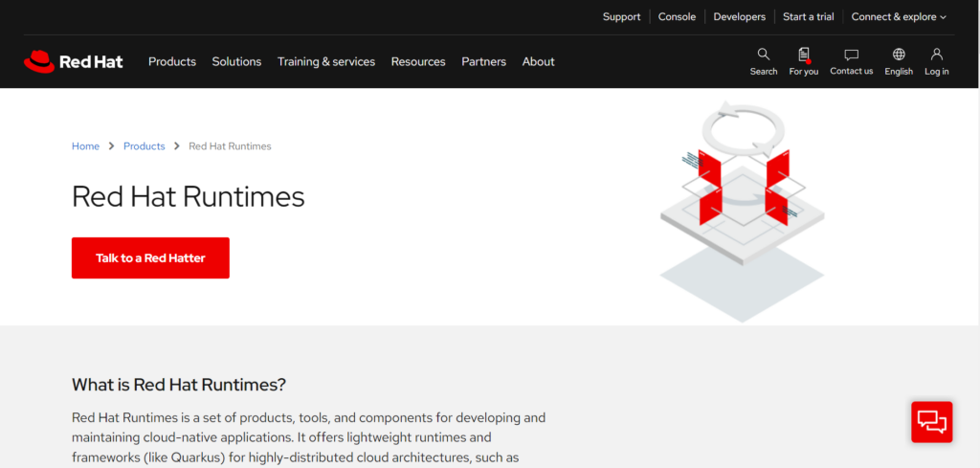
Task: Click the Products breadcrumb link
Action: (145, 146)
